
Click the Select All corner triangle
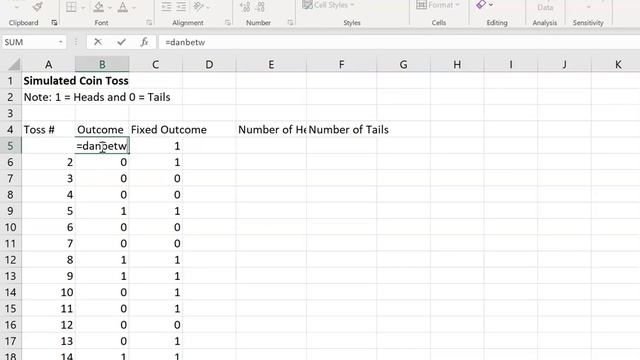13,64
